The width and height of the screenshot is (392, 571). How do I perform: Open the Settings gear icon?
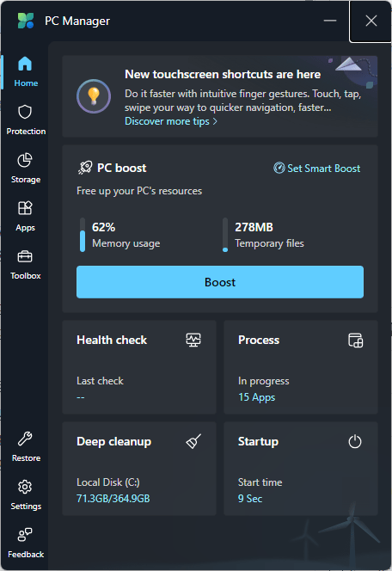(25, 487)
